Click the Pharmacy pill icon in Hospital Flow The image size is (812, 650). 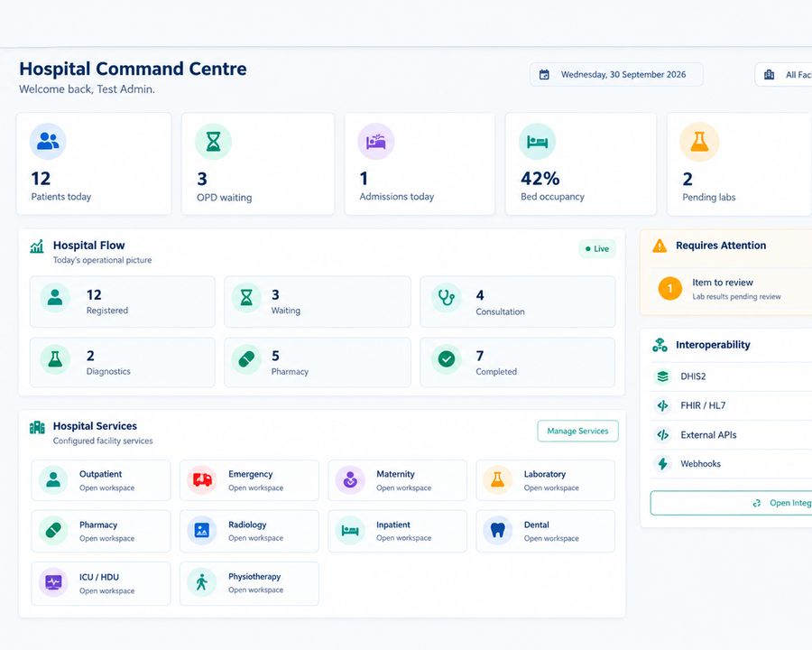pos(246,358)
